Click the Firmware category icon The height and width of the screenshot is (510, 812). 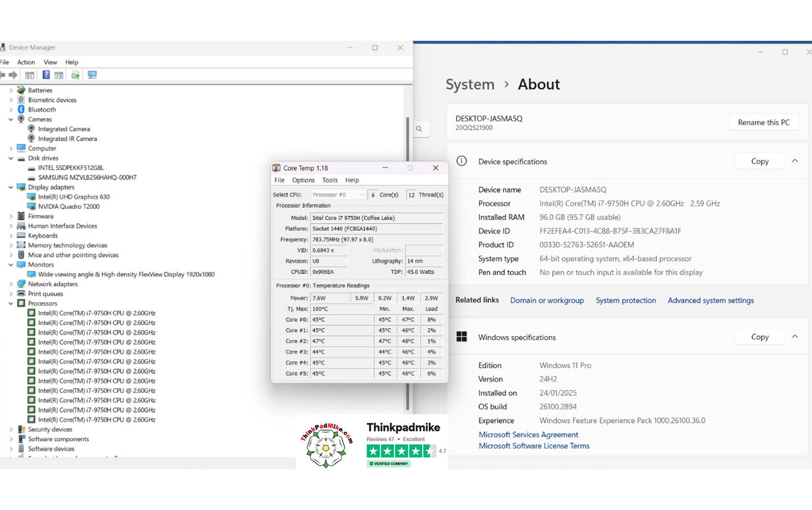click(x=21, y=216)
